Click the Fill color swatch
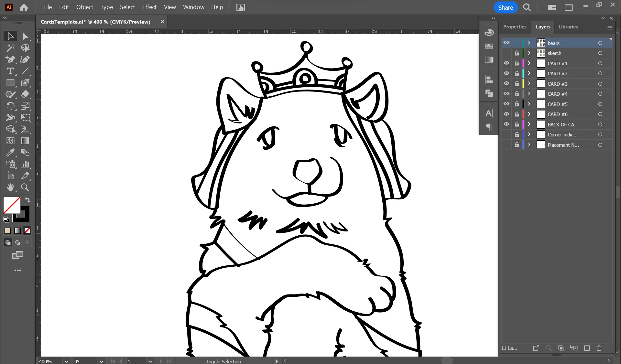Viewport: 621px width, 364px height. (x=12, y=205)
